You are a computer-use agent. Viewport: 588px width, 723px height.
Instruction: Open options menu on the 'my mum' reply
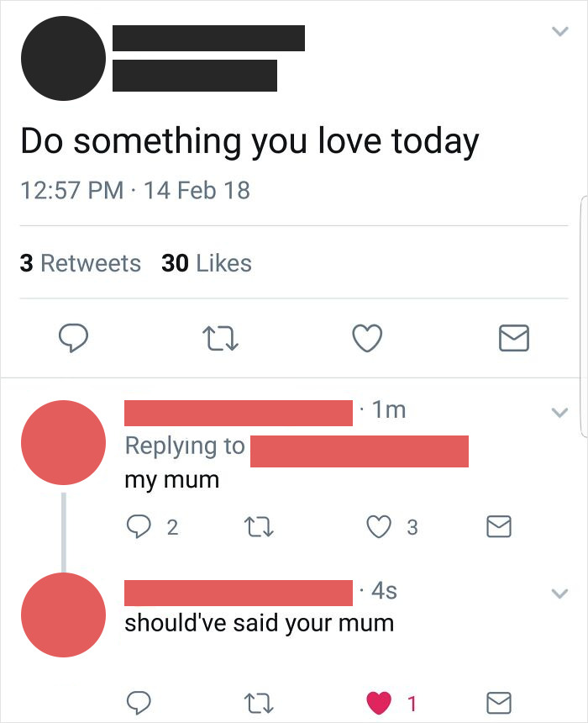[x=560, y=412]
